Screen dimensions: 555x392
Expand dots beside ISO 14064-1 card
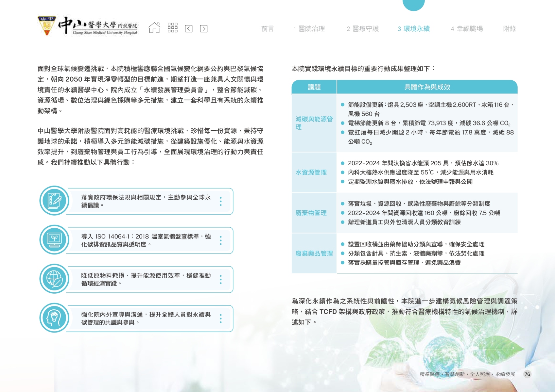(221, 240)
